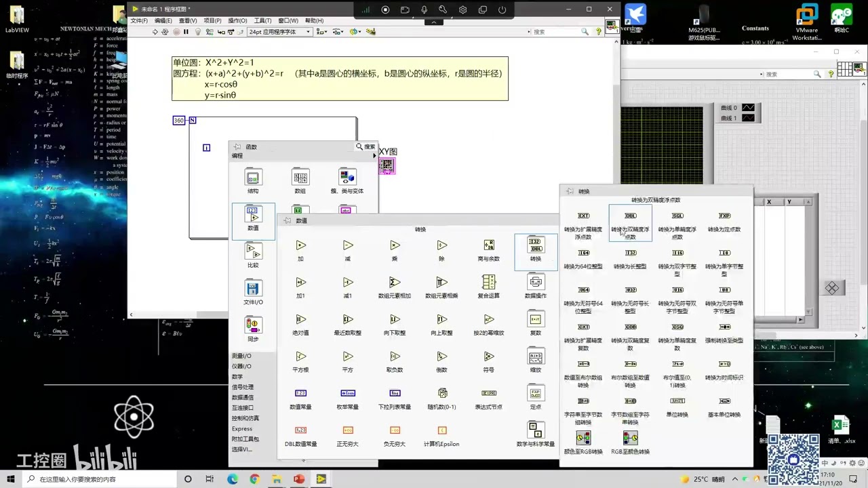Open the File I/O (文件I/O) subpalette
The height and width of the screenshot is (488, 868).
tap(253, 288)
